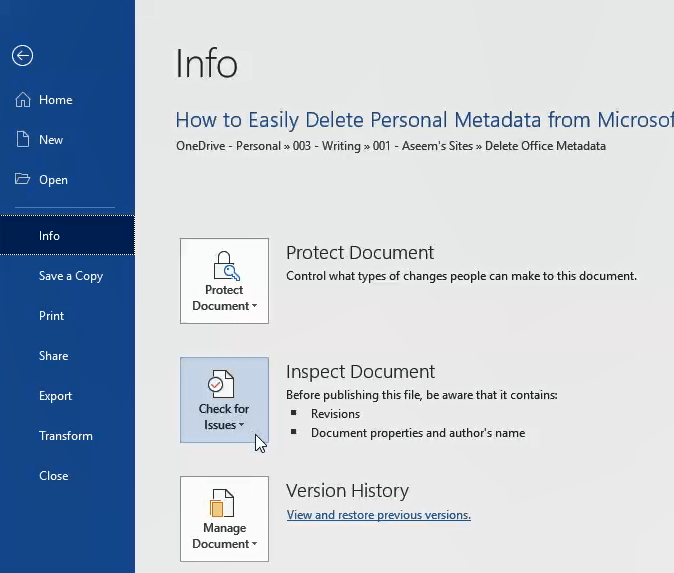The image size is (674, 573).
Task: Open the Print page
Action: tap(52, 316)
